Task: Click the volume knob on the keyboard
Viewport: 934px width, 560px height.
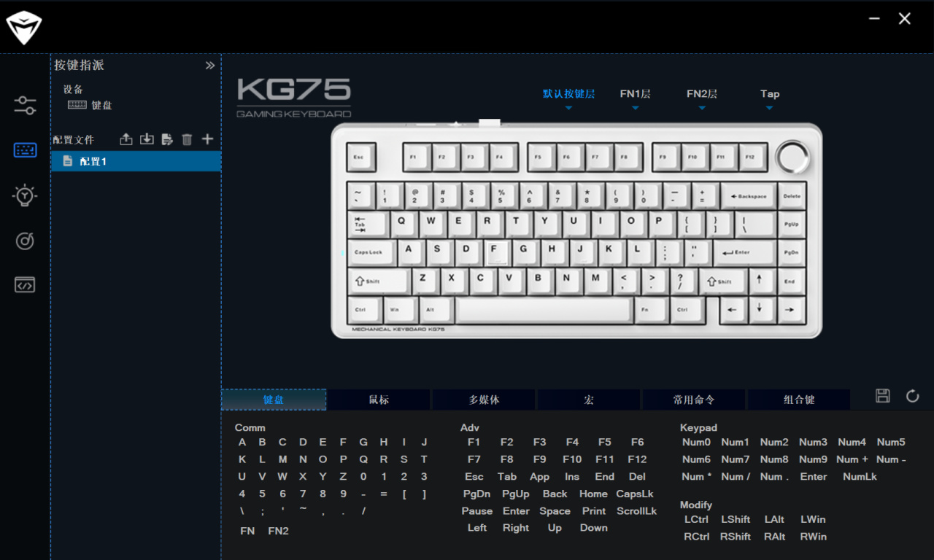Action: click(793, 157)
